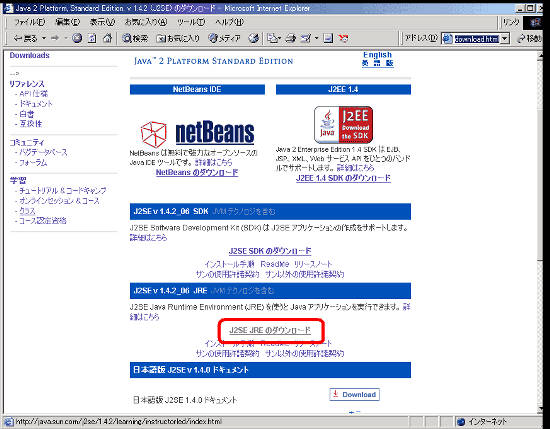Open the J2EE 1.4 SDK のダウンロード link

pyautogui.click(x=343, y=178)
